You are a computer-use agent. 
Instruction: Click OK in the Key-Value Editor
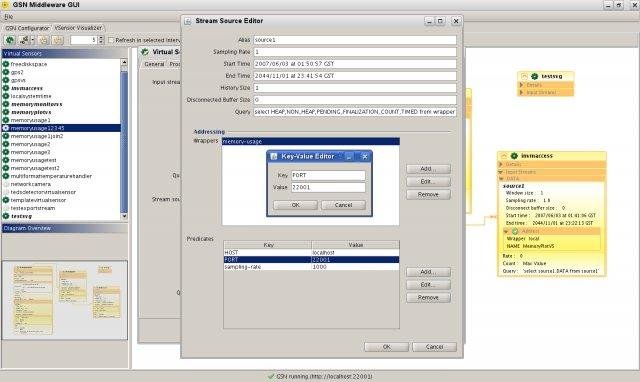tap(296, 205)
